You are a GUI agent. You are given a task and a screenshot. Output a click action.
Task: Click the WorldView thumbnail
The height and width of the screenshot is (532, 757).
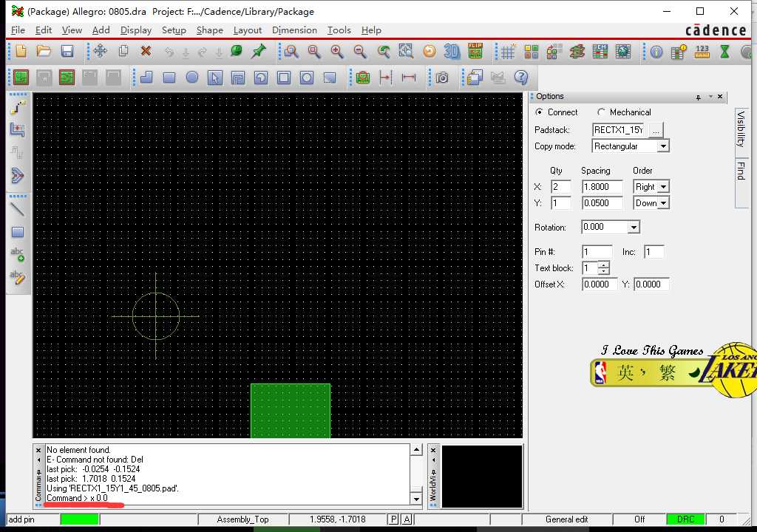482,477
